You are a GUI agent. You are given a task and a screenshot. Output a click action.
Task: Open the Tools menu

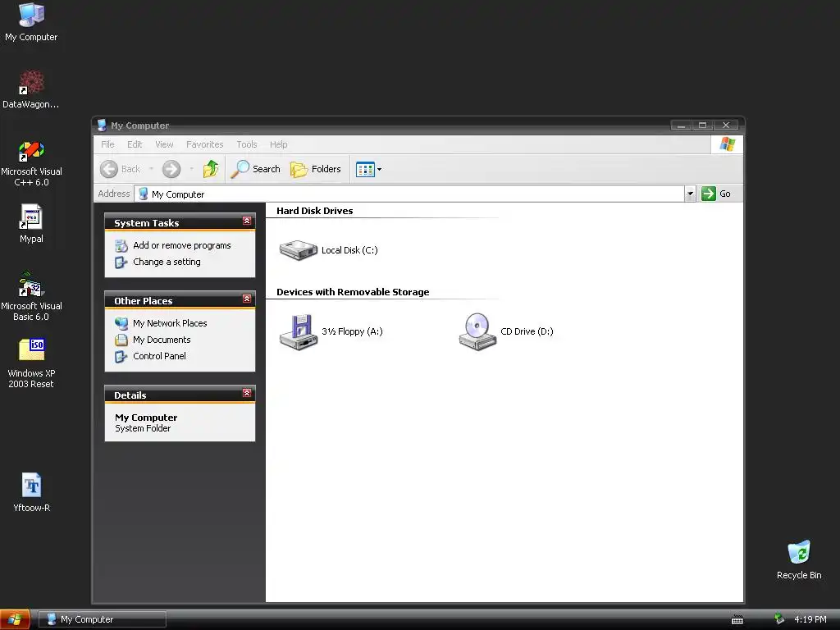[247, 144]
